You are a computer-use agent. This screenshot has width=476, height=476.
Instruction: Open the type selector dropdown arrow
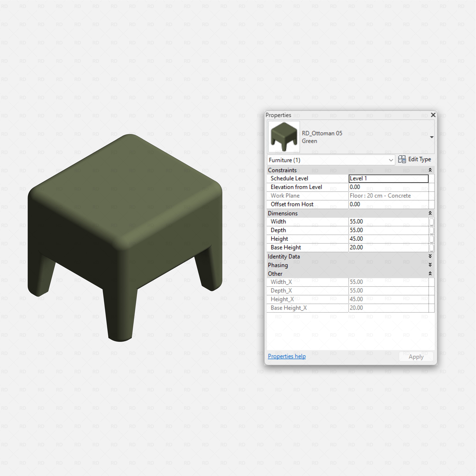(x=432, y=137)
